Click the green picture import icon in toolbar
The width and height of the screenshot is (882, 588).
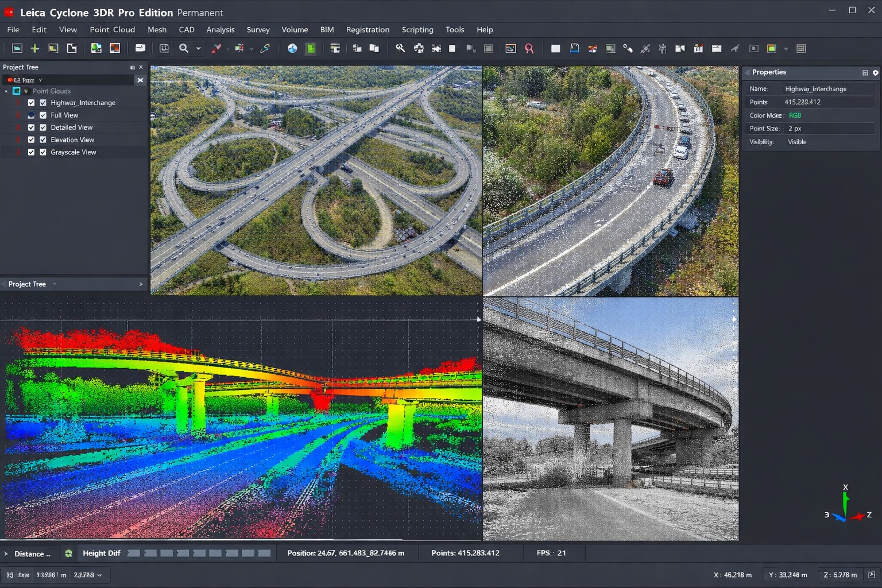coord(96,49)
